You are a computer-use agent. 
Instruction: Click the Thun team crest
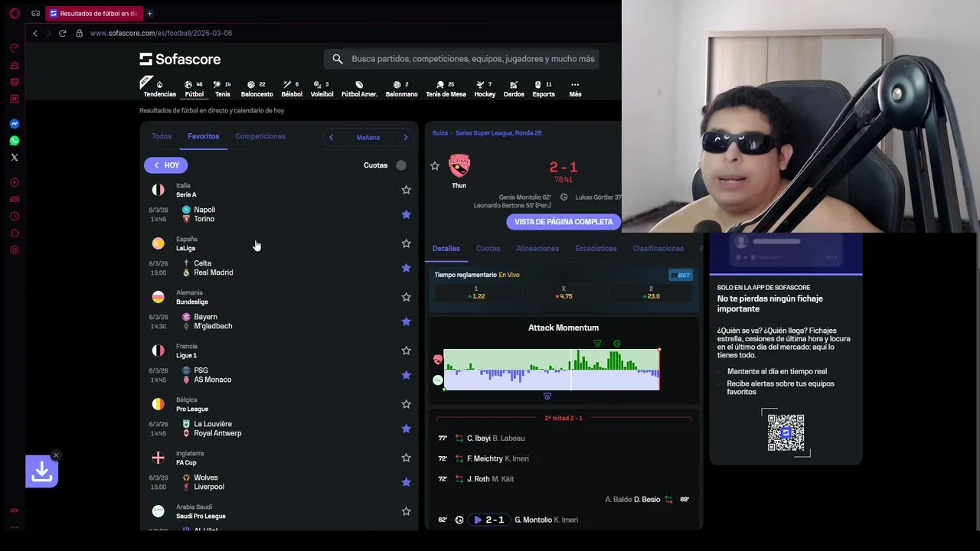point(459,165)
